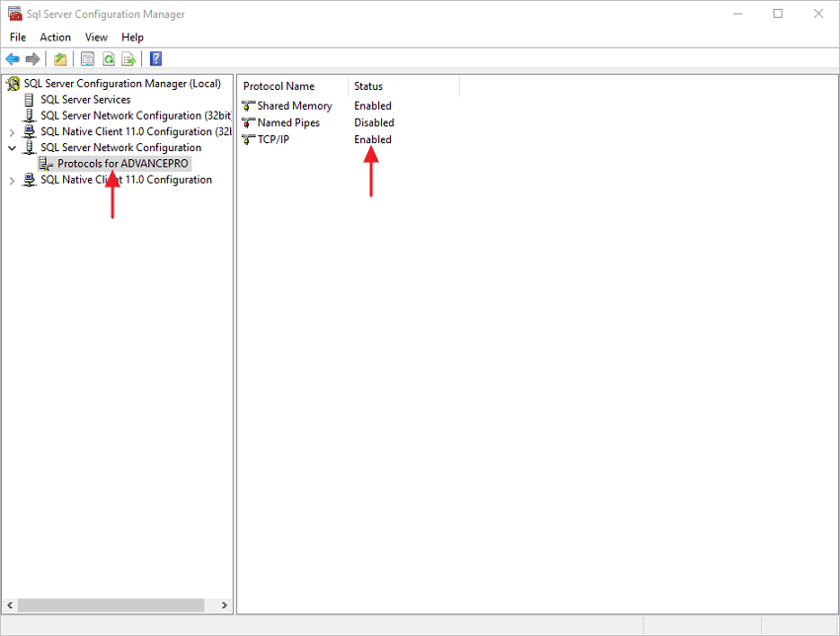The image size is (840, 636).
Task: Select the Named Pipes protocol icon
Action: 248,123
